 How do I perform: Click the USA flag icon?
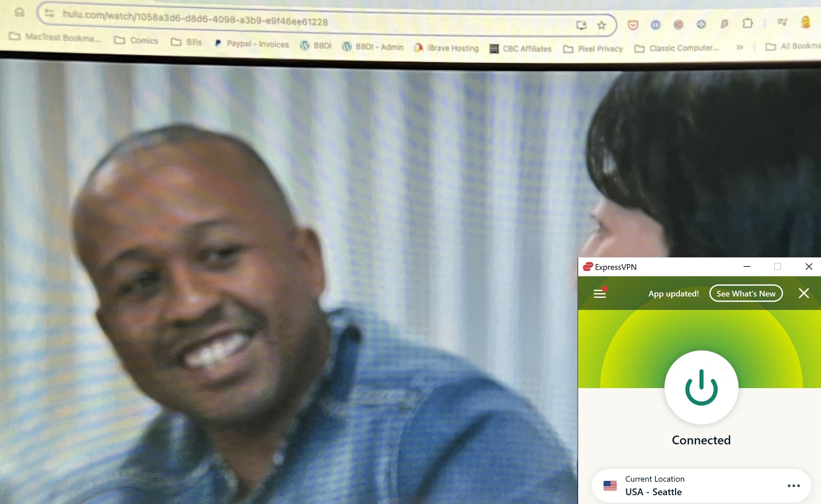(x=610, y=485)
